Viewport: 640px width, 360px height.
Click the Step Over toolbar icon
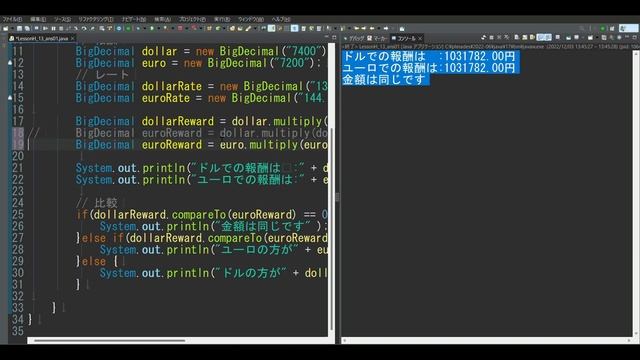[84, 29]
